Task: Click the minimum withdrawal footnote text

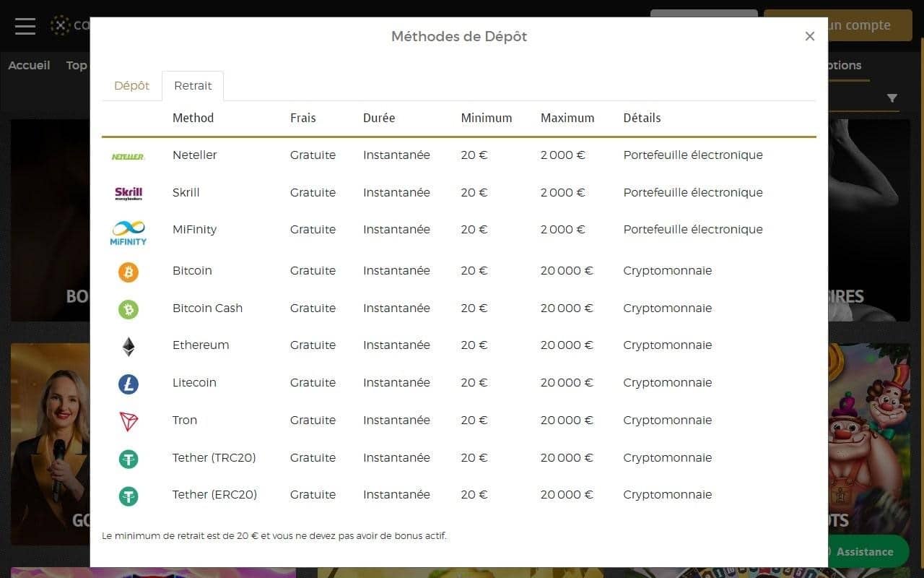Action: (274, 536)
